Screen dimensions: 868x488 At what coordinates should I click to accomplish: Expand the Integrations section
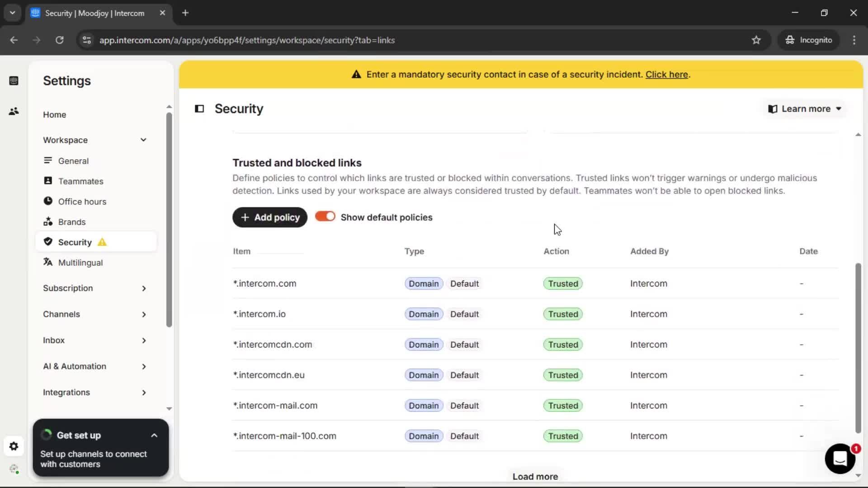pyautogui.click(x=144, y=393)
